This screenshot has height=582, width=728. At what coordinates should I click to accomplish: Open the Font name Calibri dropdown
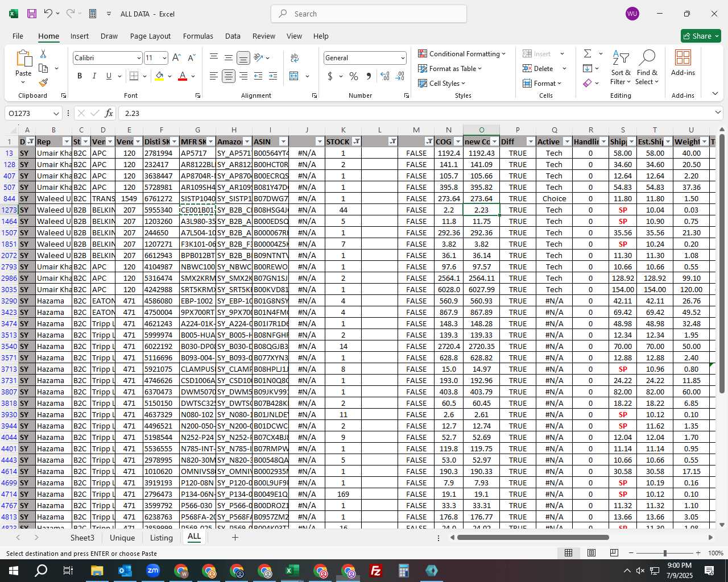click(138, 58)
